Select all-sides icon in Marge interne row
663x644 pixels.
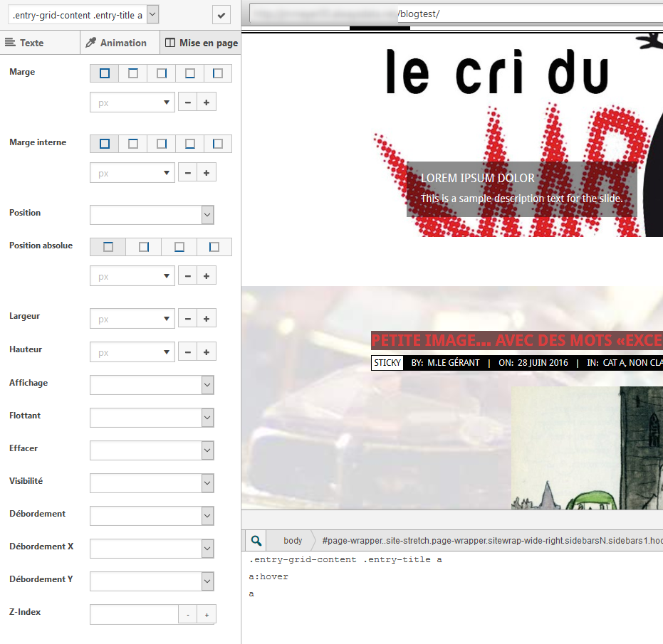pos(105,144)
